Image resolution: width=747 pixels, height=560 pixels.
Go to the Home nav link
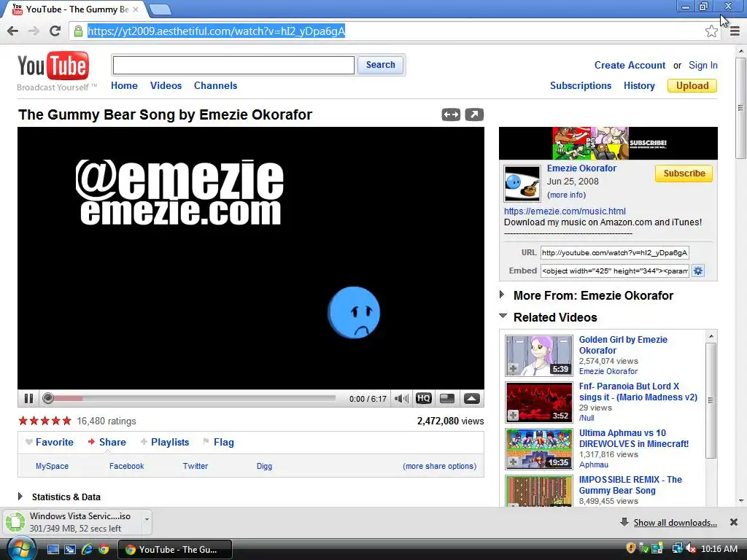[x=124, y=86]
